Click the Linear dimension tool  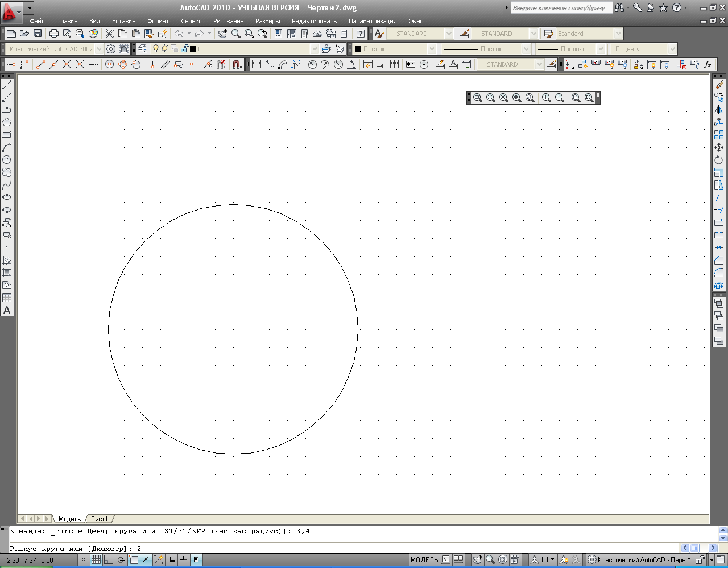[257, 64]
